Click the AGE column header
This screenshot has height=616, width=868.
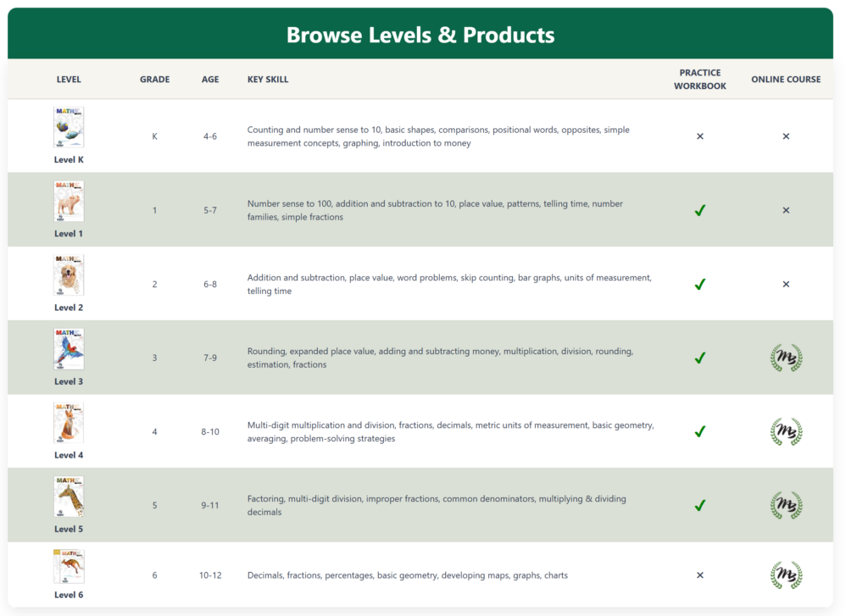pyautogui.click(x=210, y=79)
